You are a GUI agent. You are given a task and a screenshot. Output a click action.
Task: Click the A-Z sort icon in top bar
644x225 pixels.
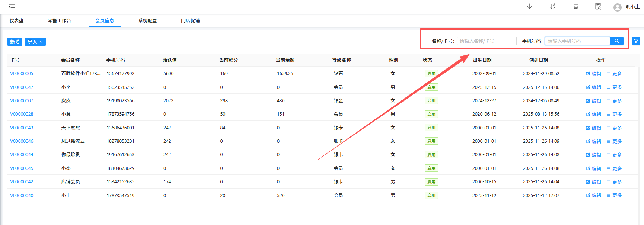click(x=552, y=7)
